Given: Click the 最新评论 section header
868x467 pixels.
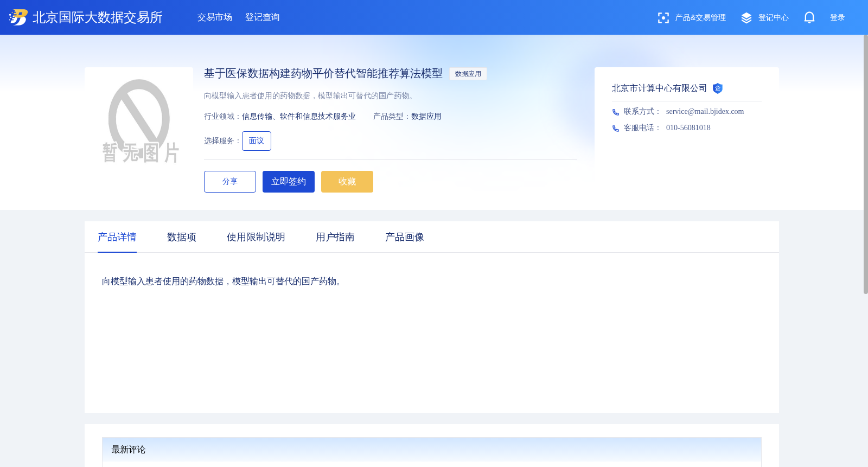Looking at the screenshot, I should pos(432,450).
